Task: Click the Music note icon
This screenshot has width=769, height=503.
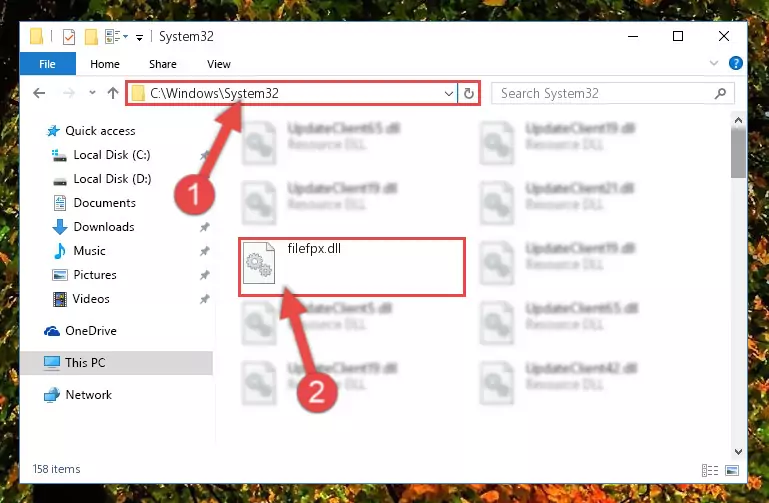Action: pyautogui.click(x=60, y=251)
